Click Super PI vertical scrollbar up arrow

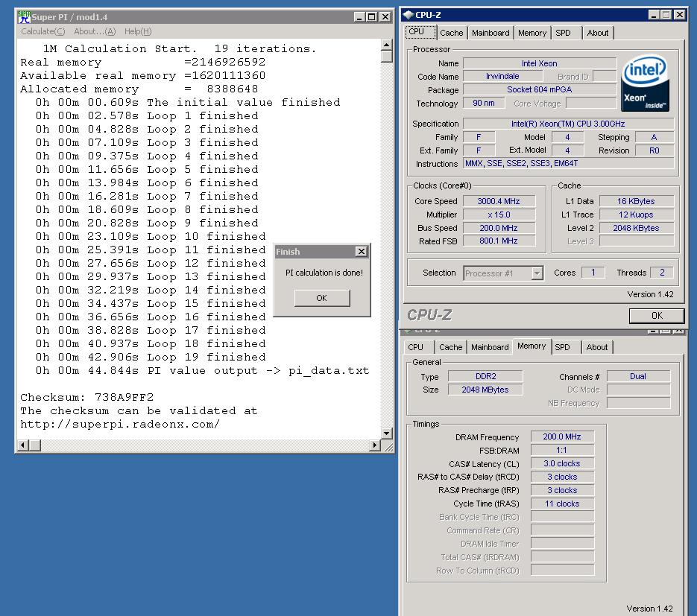tap(386, 45)
